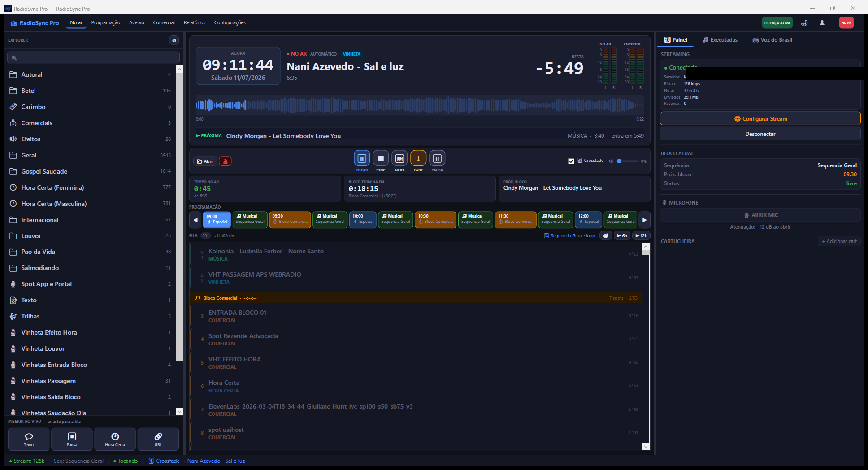Screen dimensions: 868x470
Task: Insert Hora Certa live button
Action: (115, 439)
